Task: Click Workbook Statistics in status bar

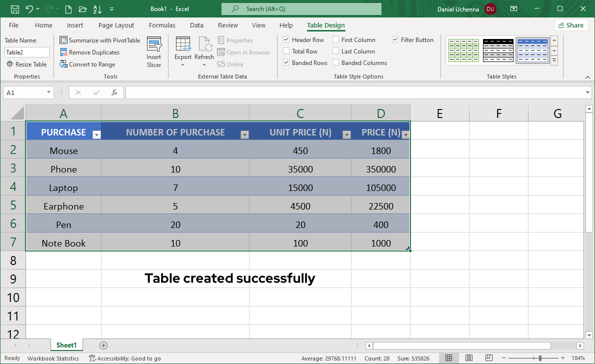Action: tap(53, 358)
